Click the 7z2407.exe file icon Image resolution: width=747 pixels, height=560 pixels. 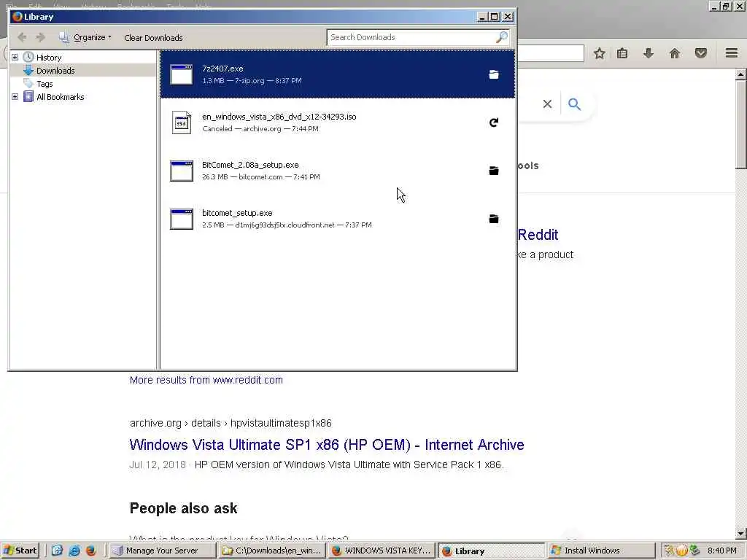[182, 75]
